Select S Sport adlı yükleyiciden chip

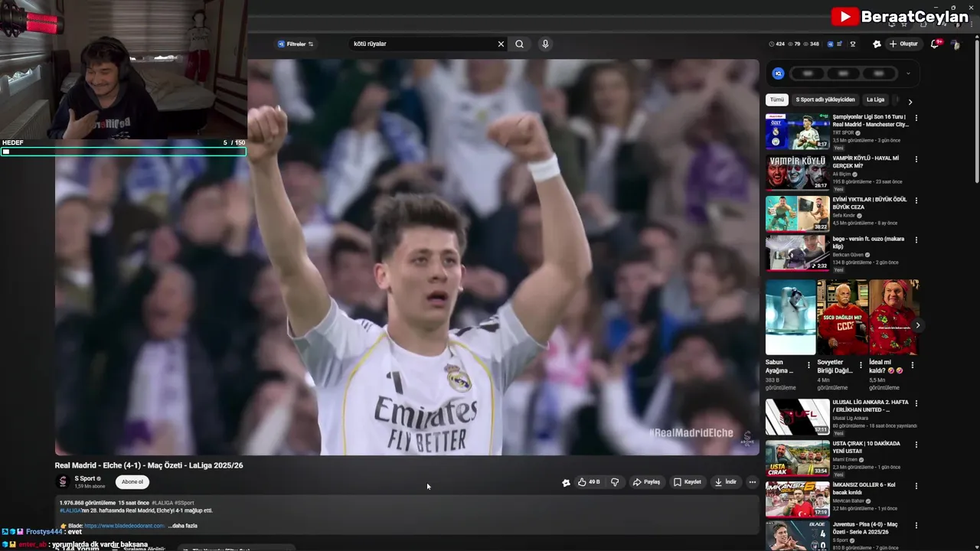pyautogui.click(x=825, y=99)
